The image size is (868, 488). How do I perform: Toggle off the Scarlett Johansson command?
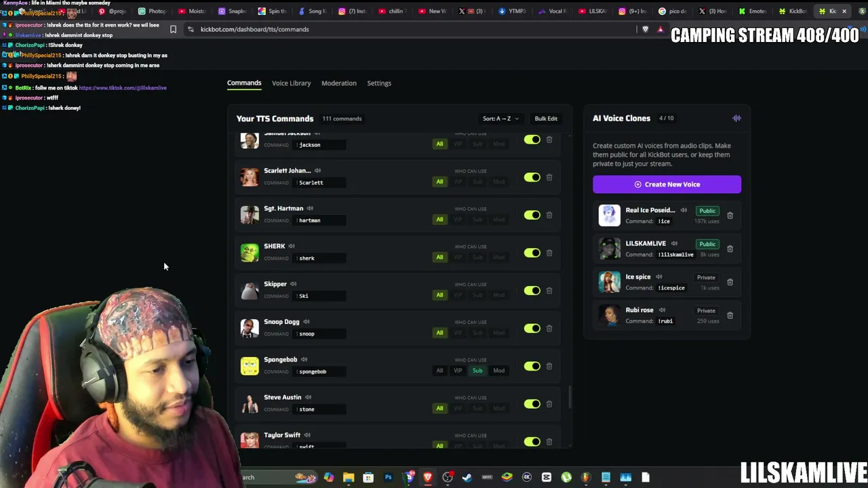532,178
